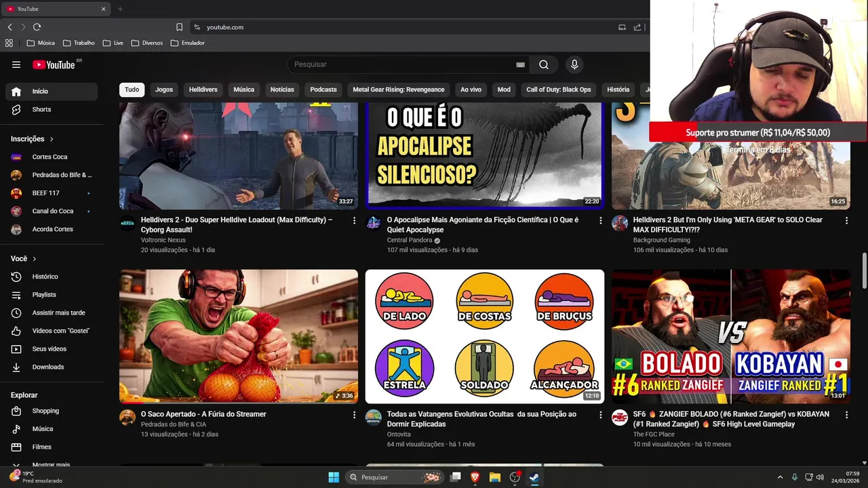This screenshot has height=488, width=868.
Task: Open options menu for SF6 Zangief video
Action: coord(846,415)
